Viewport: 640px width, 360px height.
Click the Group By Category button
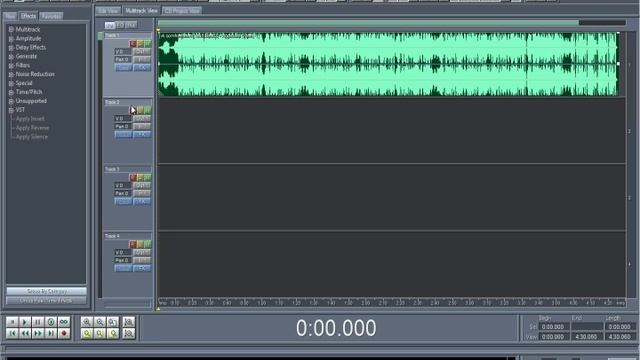[47, 291]
